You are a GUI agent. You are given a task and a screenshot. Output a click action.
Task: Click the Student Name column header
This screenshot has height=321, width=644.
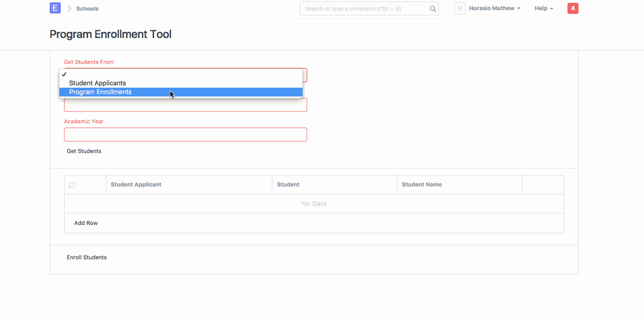tap(421, 185)
